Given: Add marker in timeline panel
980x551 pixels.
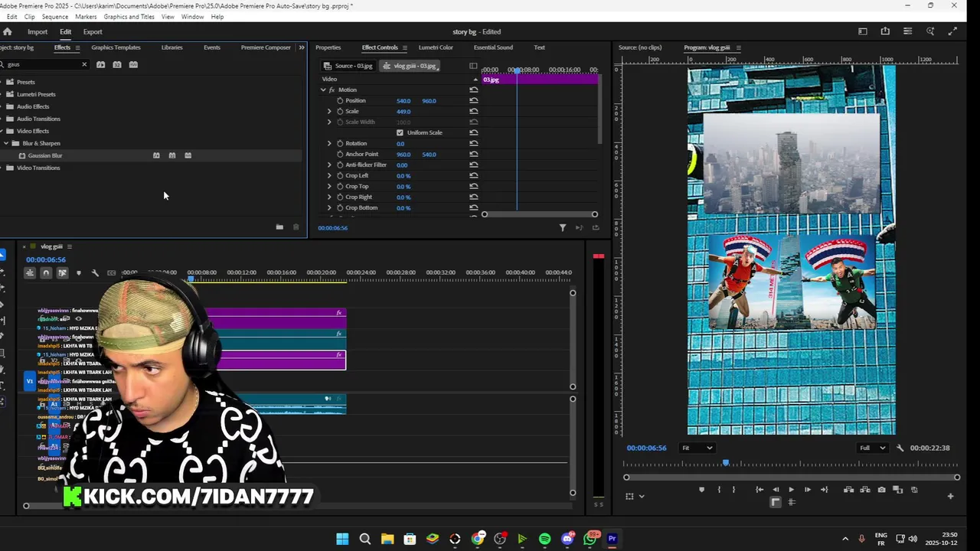Looking at the screenshot, I should tap(78, 272).
